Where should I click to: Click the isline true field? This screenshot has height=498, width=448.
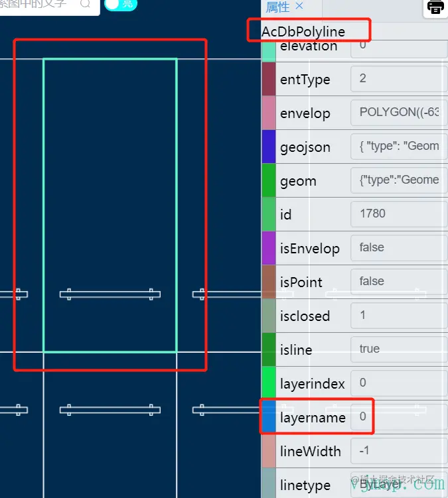click(x=399, y=349)
